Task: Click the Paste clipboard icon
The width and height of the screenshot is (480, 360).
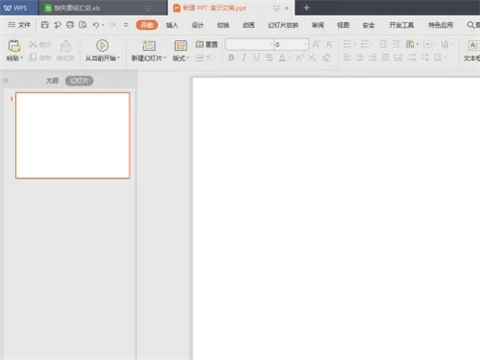Action: (14, 46)
